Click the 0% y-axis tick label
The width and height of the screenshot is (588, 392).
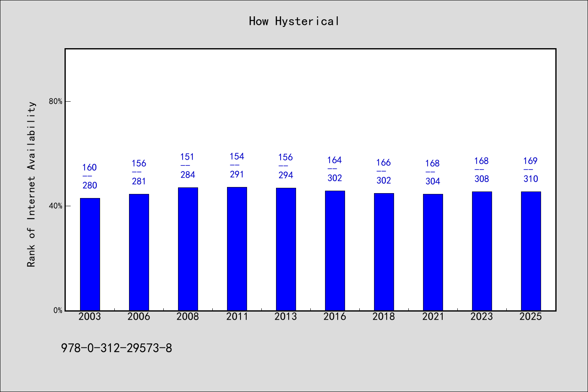58,310
